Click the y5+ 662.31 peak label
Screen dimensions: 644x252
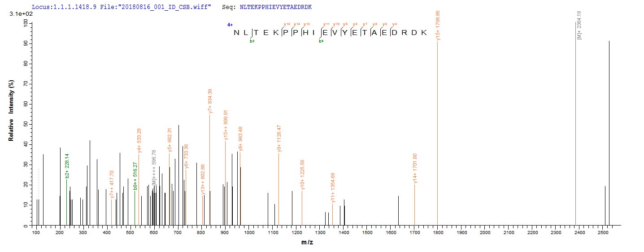[170, 140]
